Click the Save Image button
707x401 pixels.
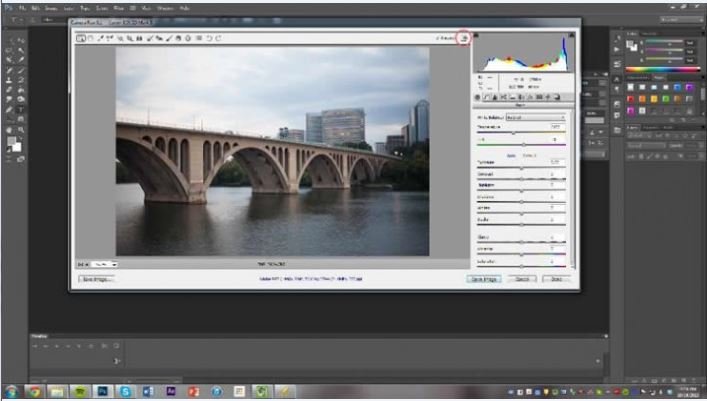[x=96, y=279]
